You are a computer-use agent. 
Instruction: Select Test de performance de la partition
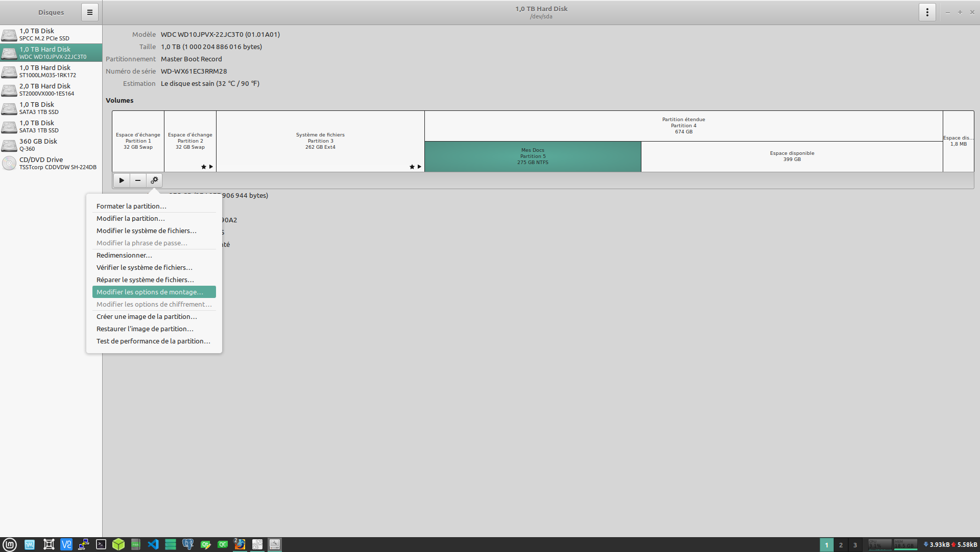tap(153, 341)
